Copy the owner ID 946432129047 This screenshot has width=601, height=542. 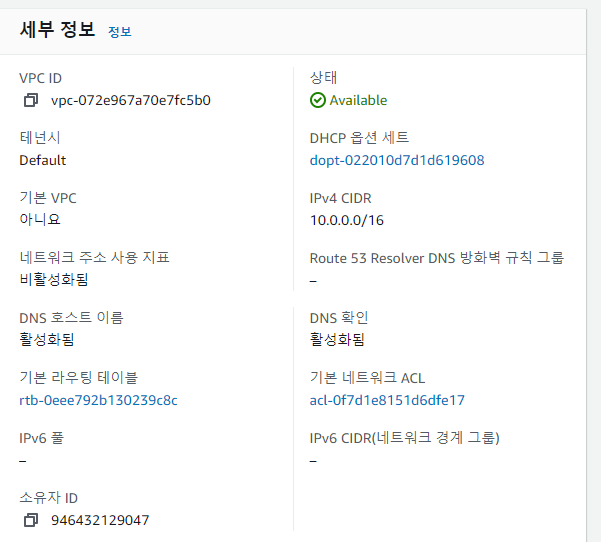31,520
